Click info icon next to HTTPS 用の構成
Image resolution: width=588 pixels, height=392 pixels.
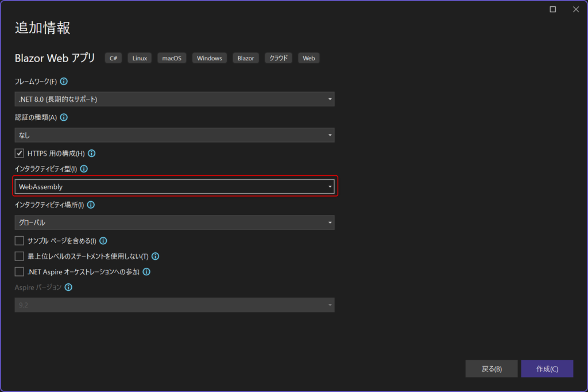pyautogui.click(x=91, y=153)
